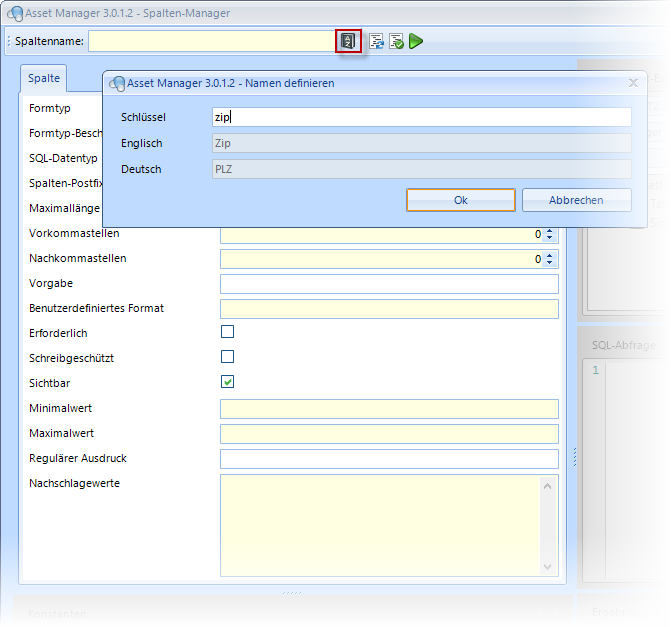Image resolution: width=671 pixels, height=627 pixels.
Task: Click the Formtyp label
Action: (x=50, y=108)
